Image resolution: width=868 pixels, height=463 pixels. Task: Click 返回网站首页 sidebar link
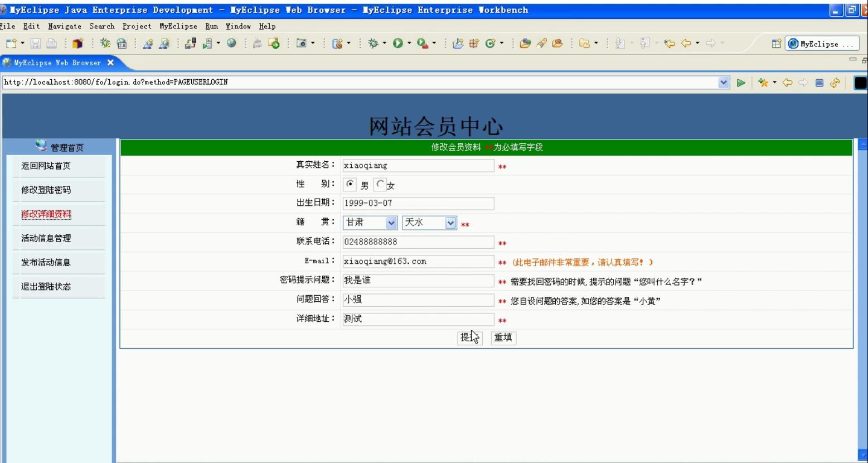(46, 166)
